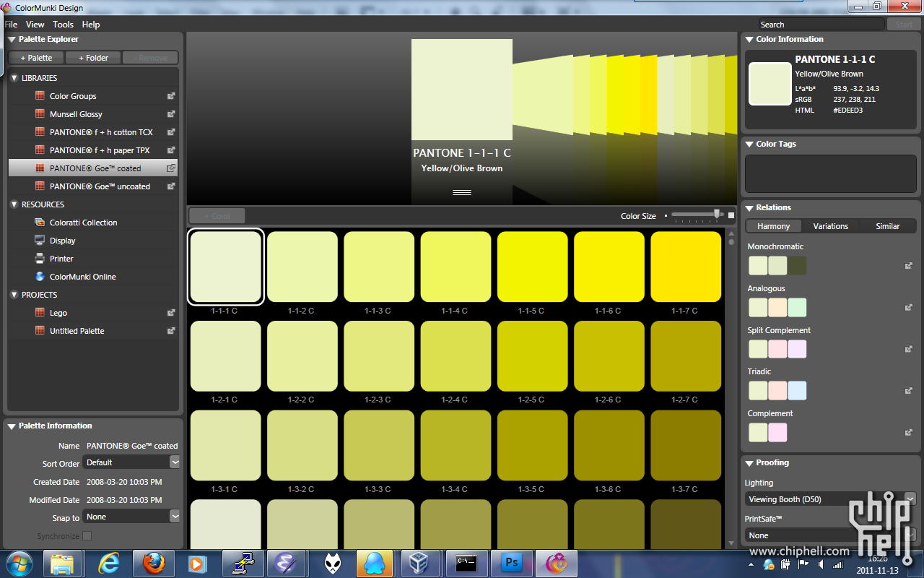Image resolution: width=924 pixels, height=578 pixels.
Task: Adjust the Color Size slider
Action: (717, 214)
